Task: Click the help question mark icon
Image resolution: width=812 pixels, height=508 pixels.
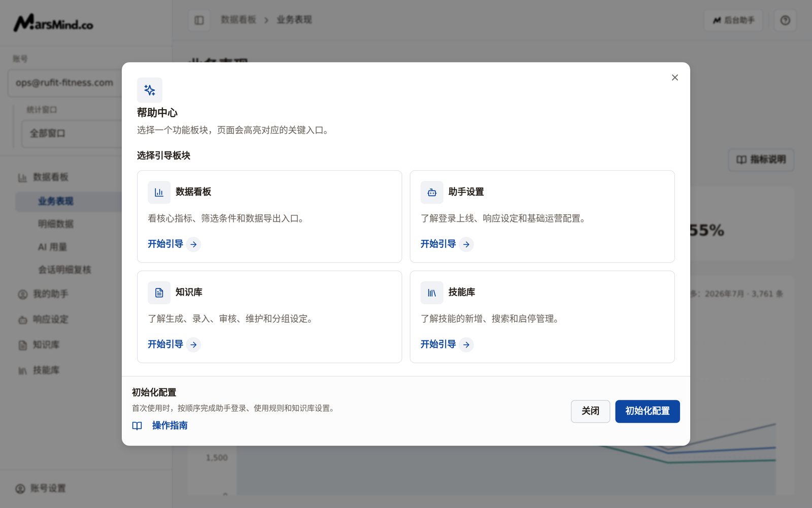Action: point(785,20)
